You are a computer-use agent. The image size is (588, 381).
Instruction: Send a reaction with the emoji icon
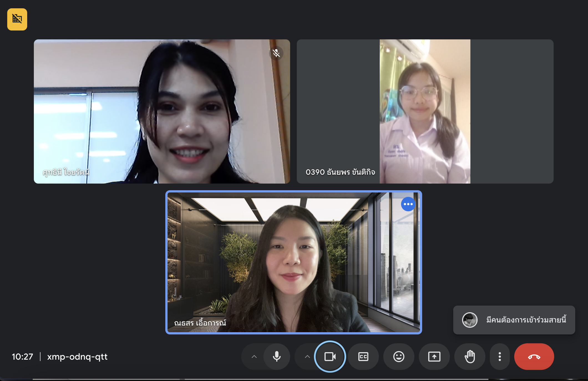point(399,357)
